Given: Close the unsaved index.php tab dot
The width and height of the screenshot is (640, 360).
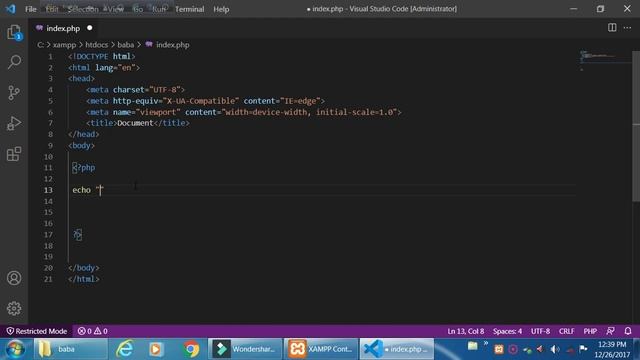Looking at the screenshot, I should pos(89,28).
